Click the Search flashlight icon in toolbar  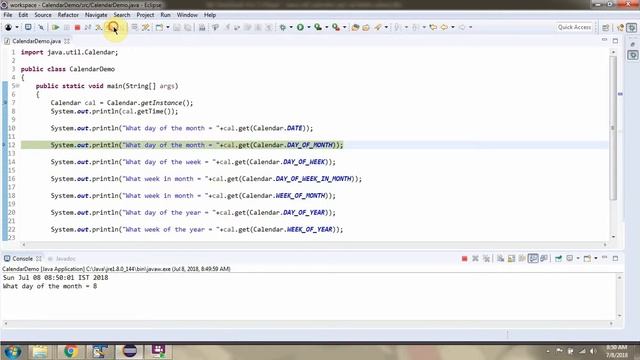pos(378,27)
